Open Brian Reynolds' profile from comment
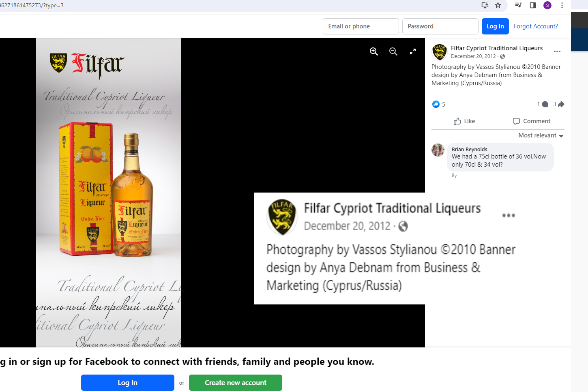588x392 pixels. pyautogui.click(x=469, y=149)
